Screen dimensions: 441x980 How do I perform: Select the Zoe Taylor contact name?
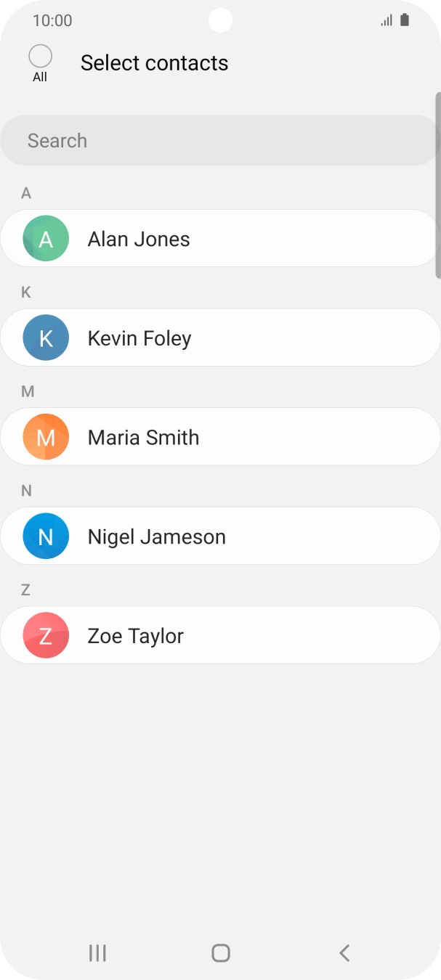[135, 636]
